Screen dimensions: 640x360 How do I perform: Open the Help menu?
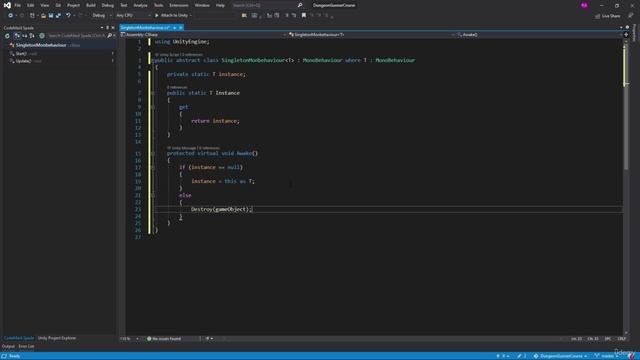220,5
